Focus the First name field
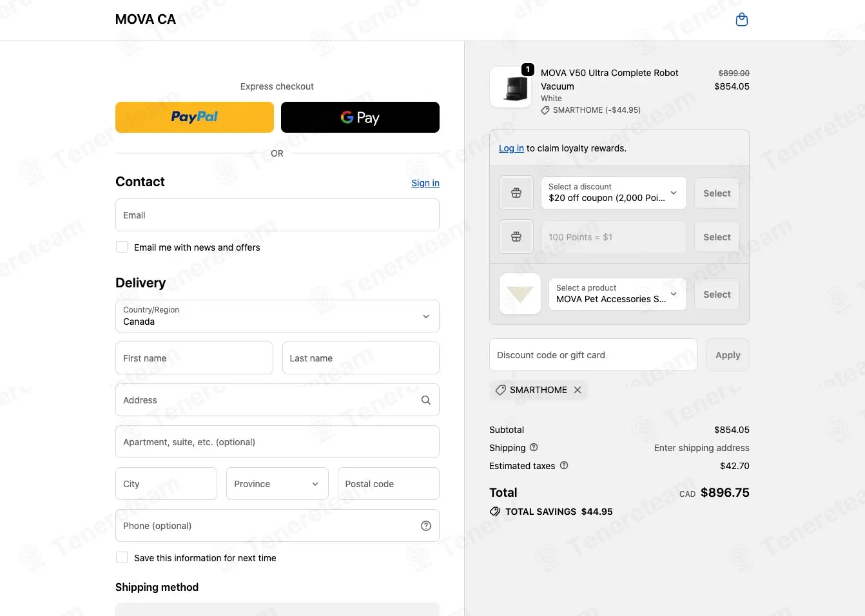The height and width of the screenshot is (616, 865). 194,358
